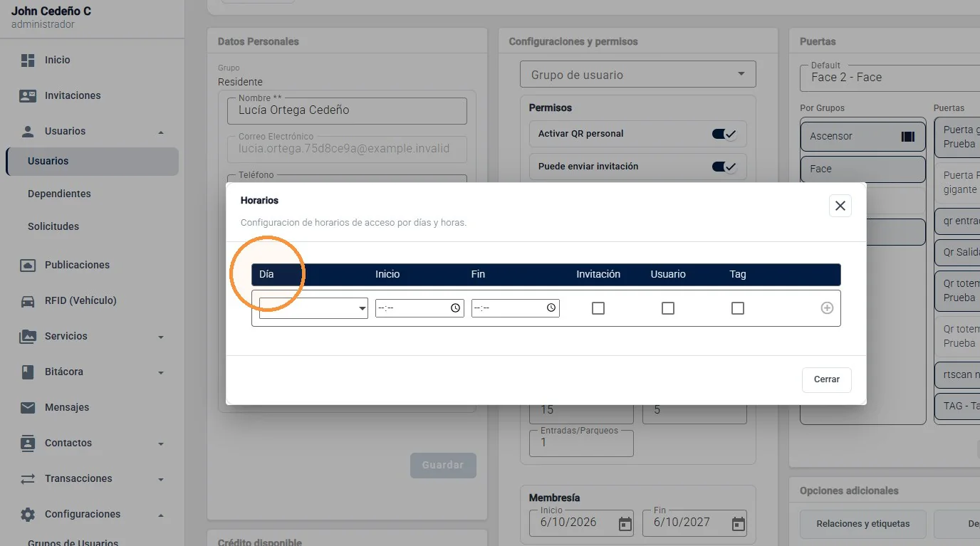Open the Solicitudes submenu item
Screen dimensions: 980x546
(x=92, y=226)
